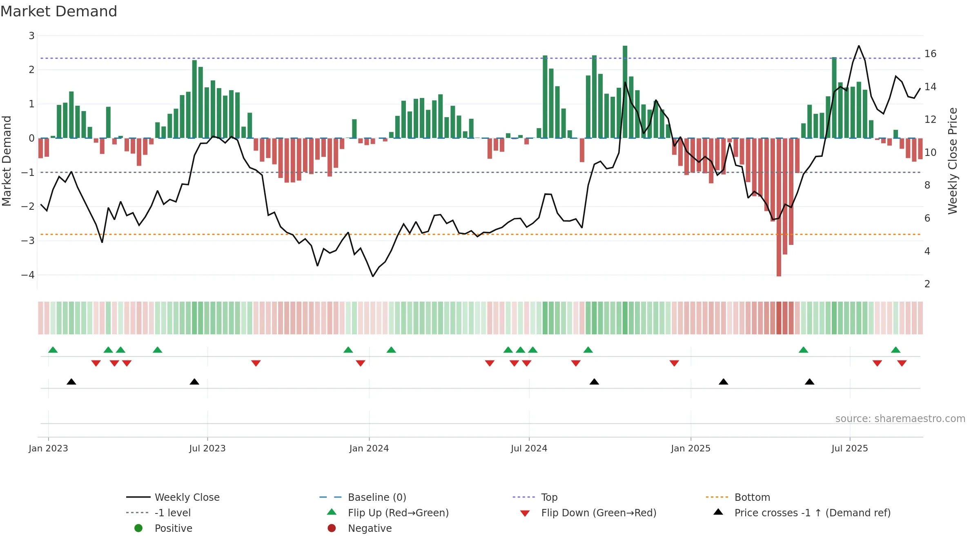
Task: Select the first green flip-up marker after Jan 2023
Action: coord(53,350)
